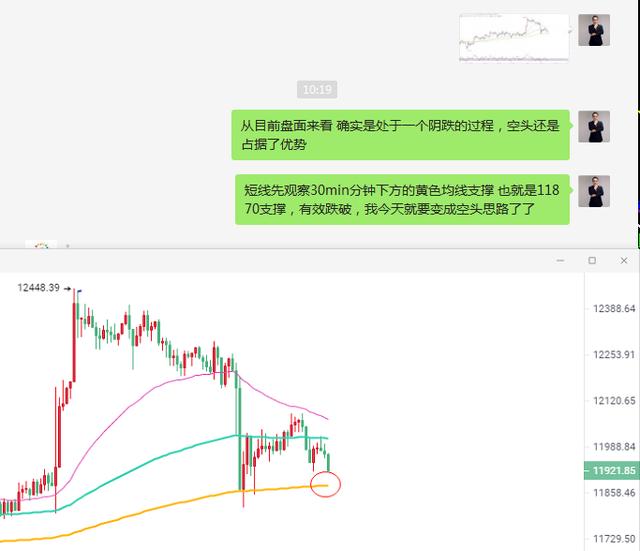Click the 11988.84 price axis label
This screenshot has width=640, height=551.
pyautogui.click(x=614, y=447)
